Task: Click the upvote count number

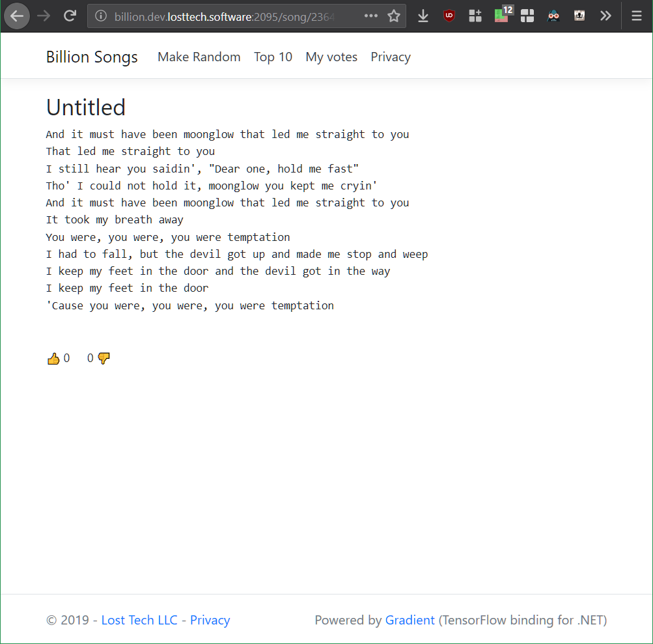Action: 66,358
